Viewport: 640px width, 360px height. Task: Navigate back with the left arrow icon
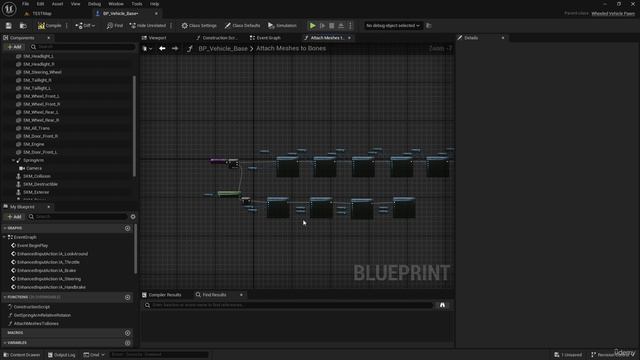point(162,49)
